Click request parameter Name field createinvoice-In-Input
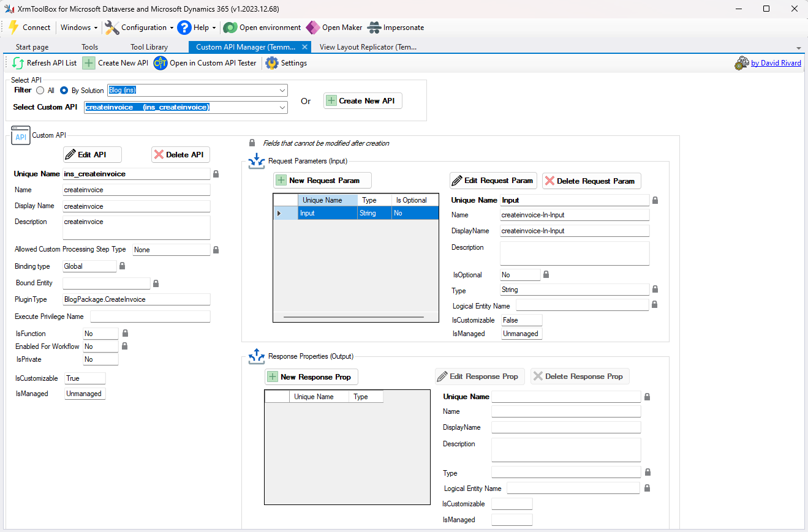The height and width of the screenshot is (532, 808). pos(575,215)
